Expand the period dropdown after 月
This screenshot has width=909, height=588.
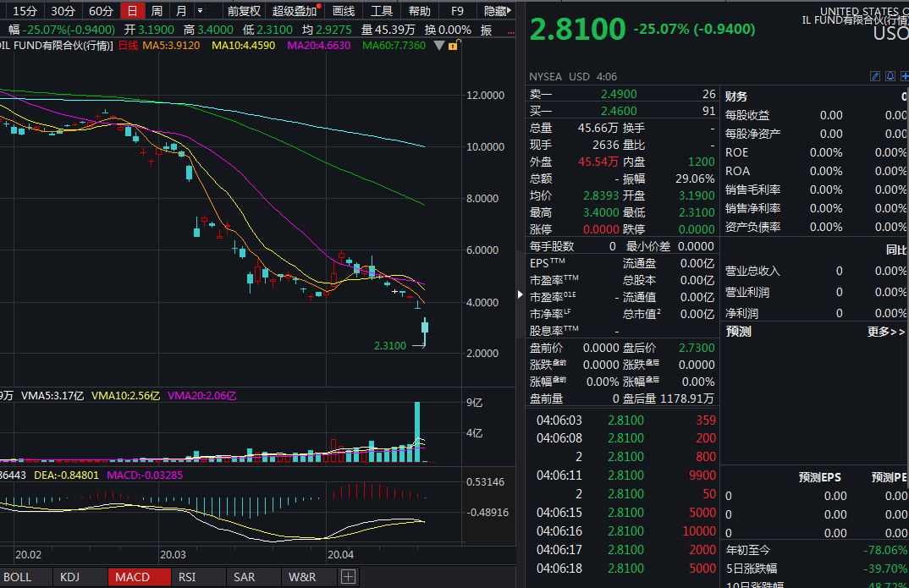[x=200, y=11]
